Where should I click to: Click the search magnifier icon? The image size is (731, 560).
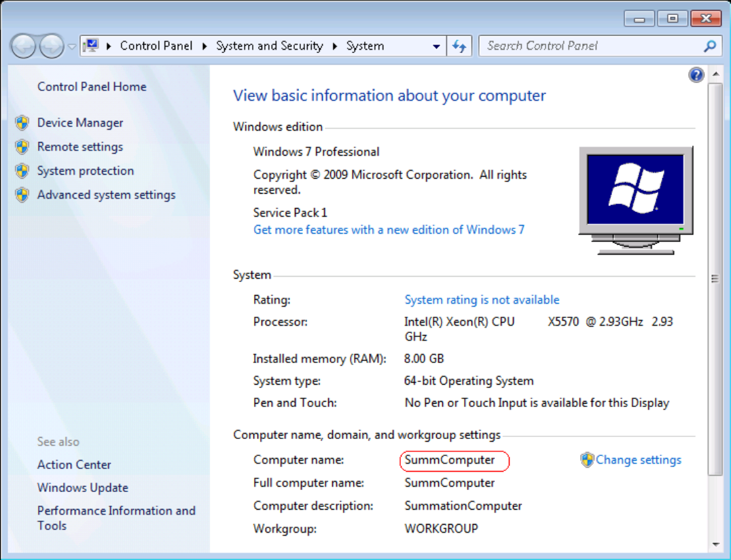(709, 46)
